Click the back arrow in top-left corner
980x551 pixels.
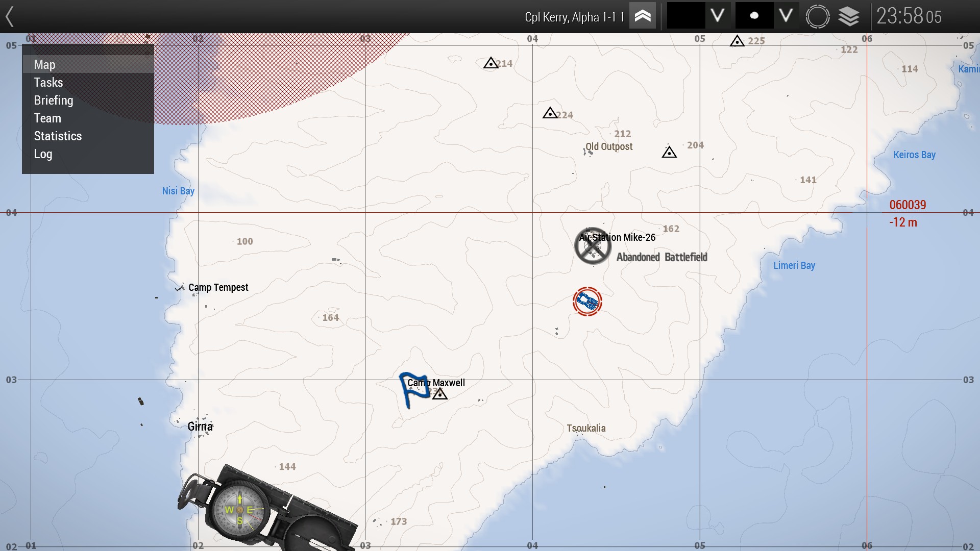click(x=10, y=17)
